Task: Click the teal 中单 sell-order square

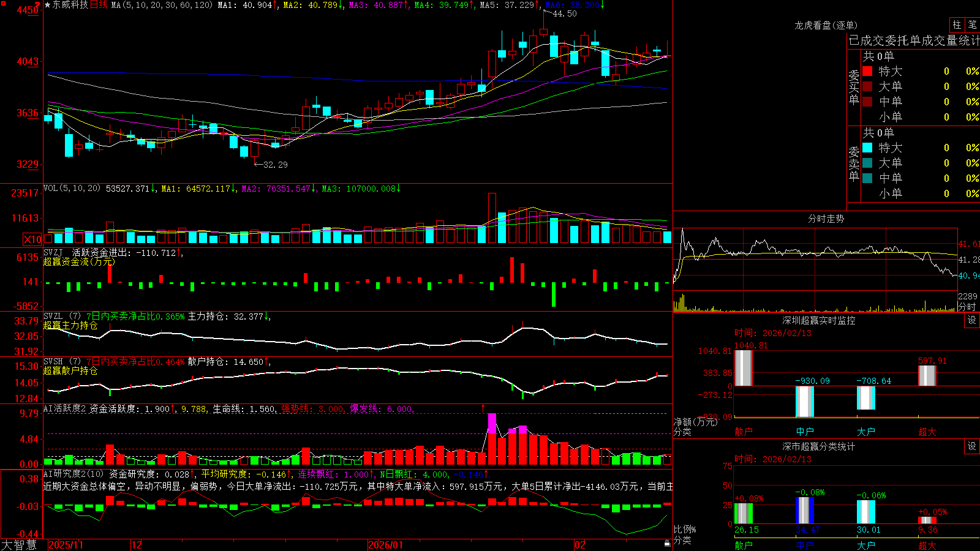Action: [x=867, y=178]
